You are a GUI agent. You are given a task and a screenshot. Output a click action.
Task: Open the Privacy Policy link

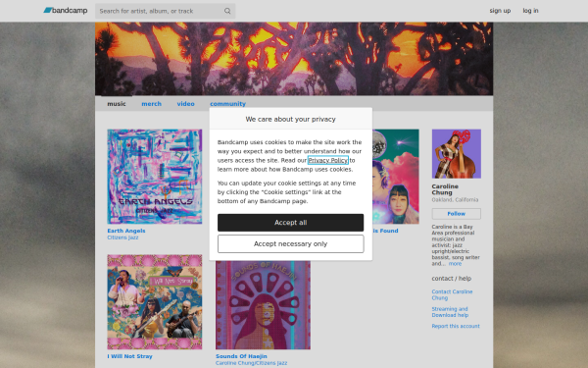(327, 160)
